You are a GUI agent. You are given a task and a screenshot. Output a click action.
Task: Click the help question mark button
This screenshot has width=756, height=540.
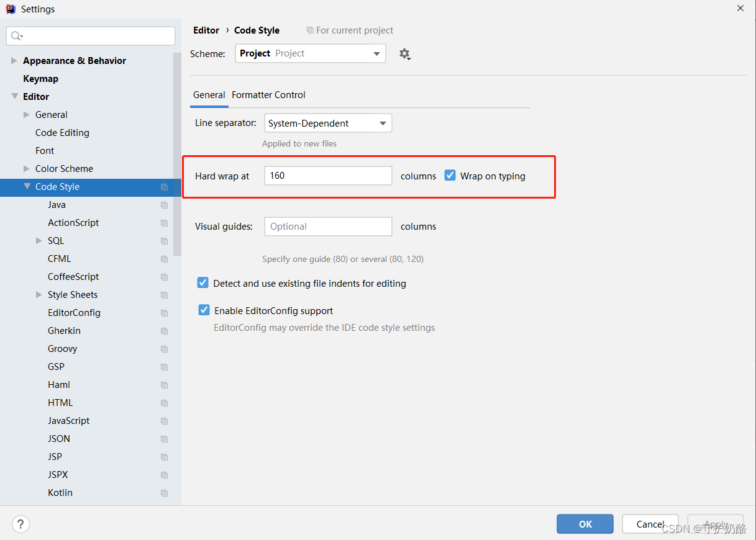click(20, 524)
